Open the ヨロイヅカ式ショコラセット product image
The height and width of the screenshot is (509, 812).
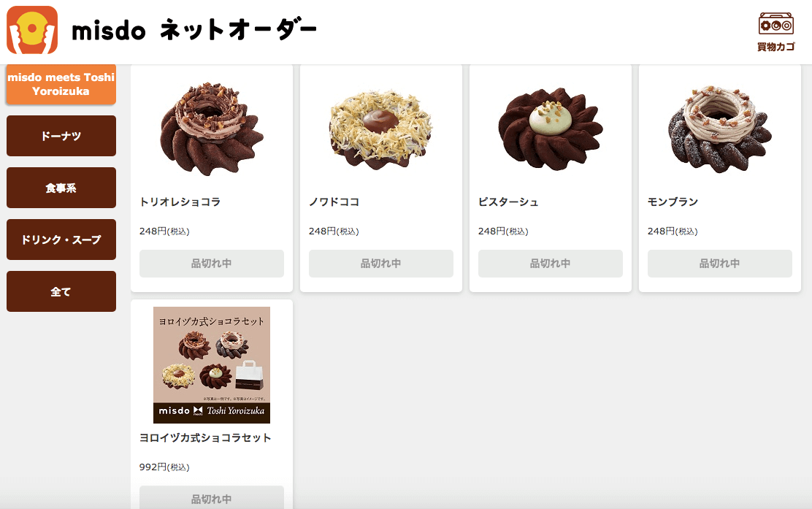pyautogui.click(x=212, y=365)
